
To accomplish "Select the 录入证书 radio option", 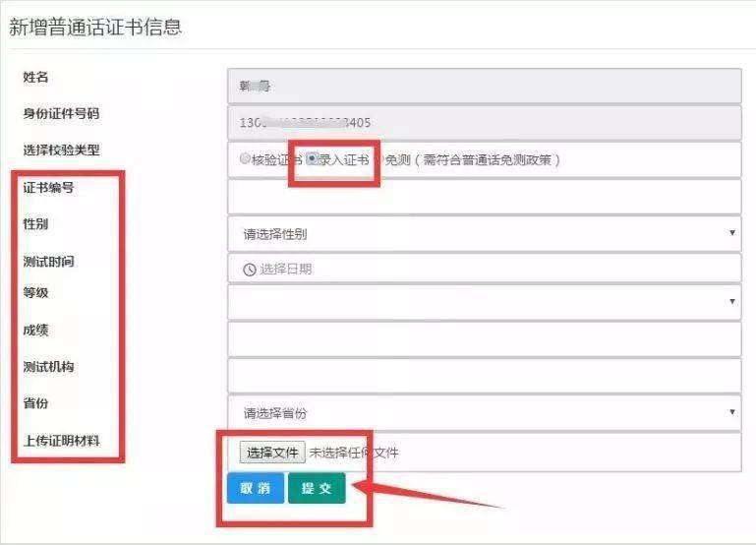I will click(313, 158).
